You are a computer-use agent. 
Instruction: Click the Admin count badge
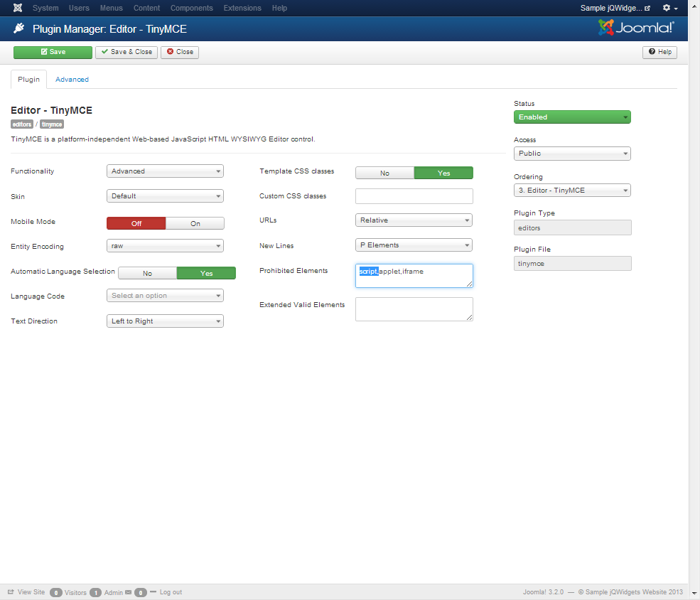[95, 592]
